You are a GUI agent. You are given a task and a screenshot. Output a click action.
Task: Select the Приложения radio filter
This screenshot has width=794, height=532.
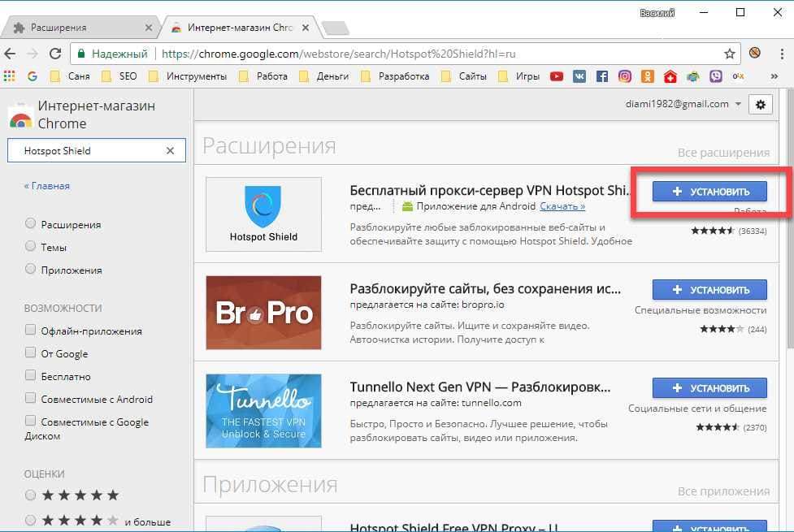30,269
